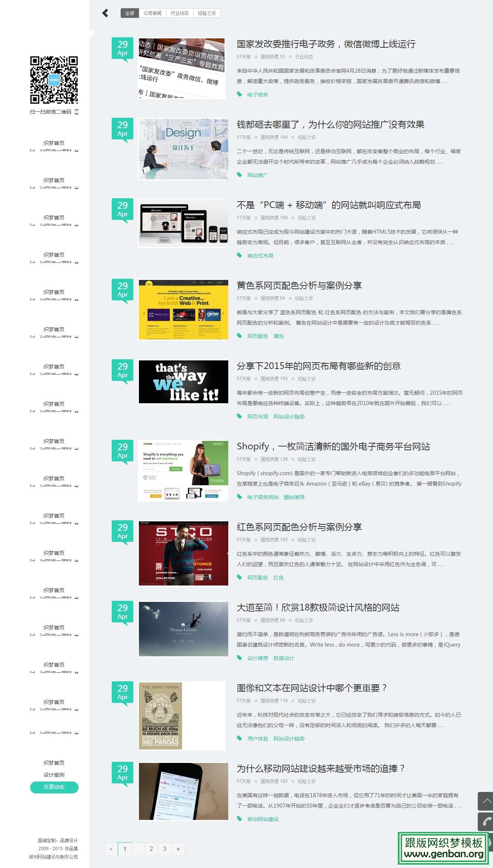Click tag icon beside 网页配色 红色

(x=239, y=577)
